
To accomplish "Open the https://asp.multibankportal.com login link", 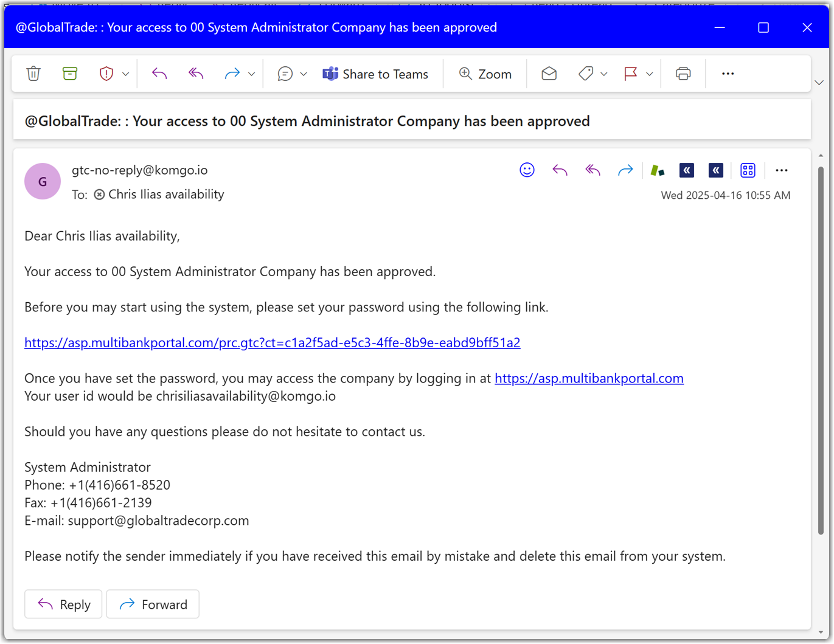I will click(x=589, y=378).
